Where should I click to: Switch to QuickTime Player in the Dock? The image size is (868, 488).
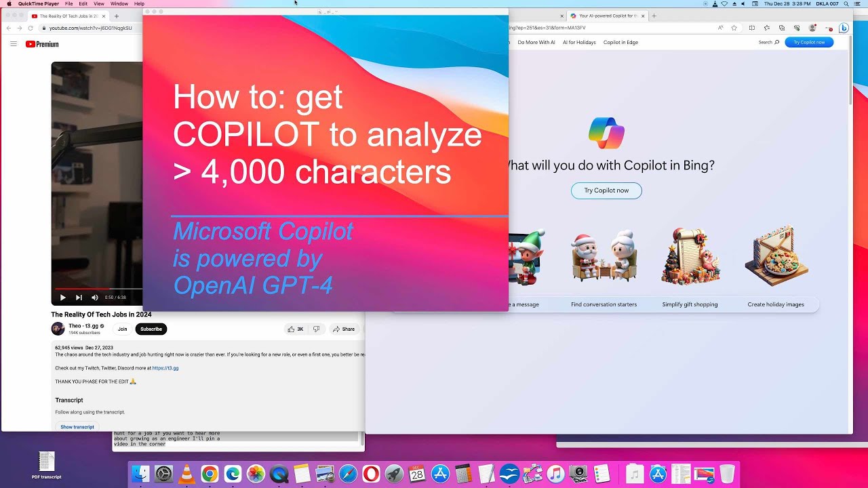click(x=279, y=474)
